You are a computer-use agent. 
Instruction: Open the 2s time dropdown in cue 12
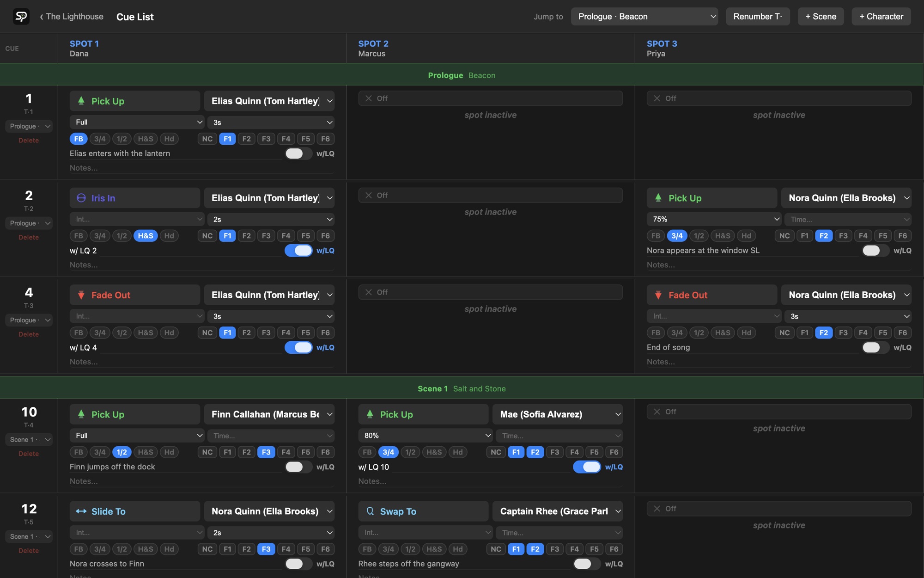(271, 533)
